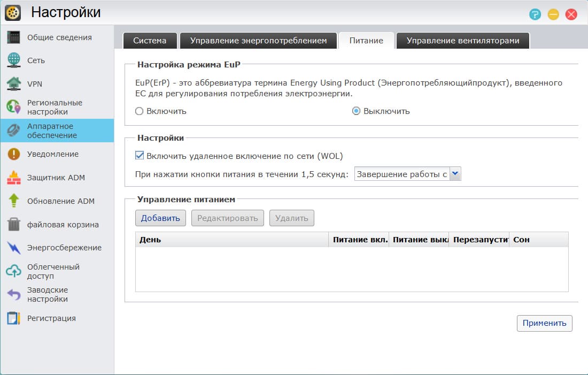Open the power button action dropdown

[454, 173]
